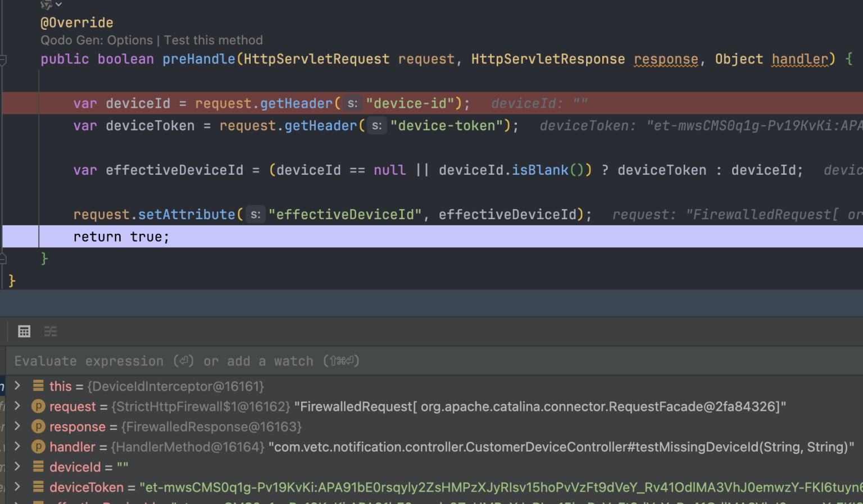The width and height of the screenshot is (863, 504).
Task: Click the 'Test this method' code lens link
Action: pyautogui.click(x=214, y=40)
